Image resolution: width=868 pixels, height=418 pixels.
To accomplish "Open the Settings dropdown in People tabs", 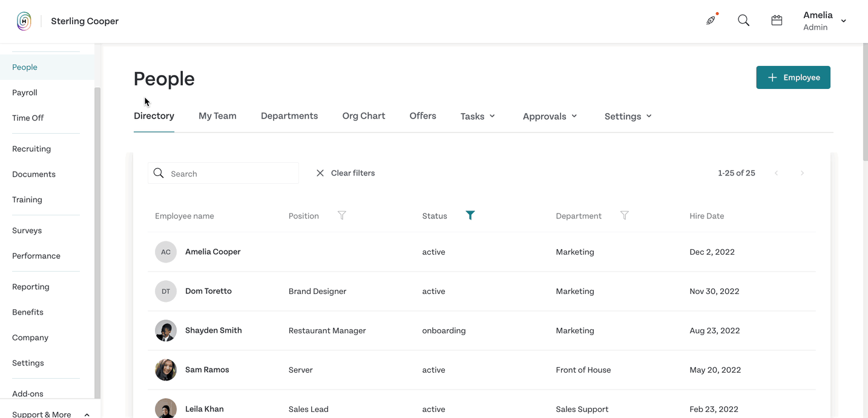I will coord(628,116).
